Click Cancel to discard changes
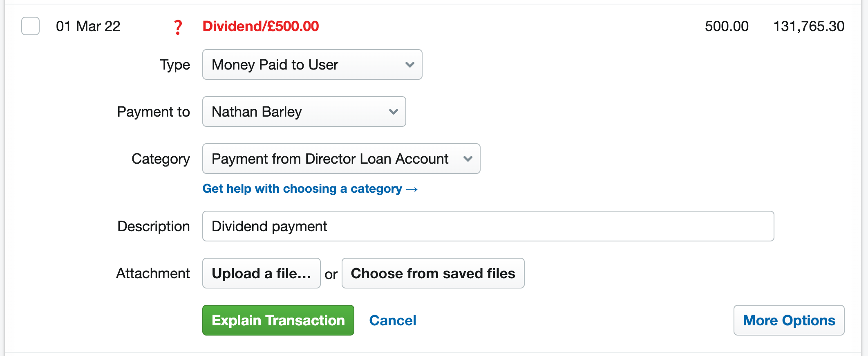 (x=392, y=320)
